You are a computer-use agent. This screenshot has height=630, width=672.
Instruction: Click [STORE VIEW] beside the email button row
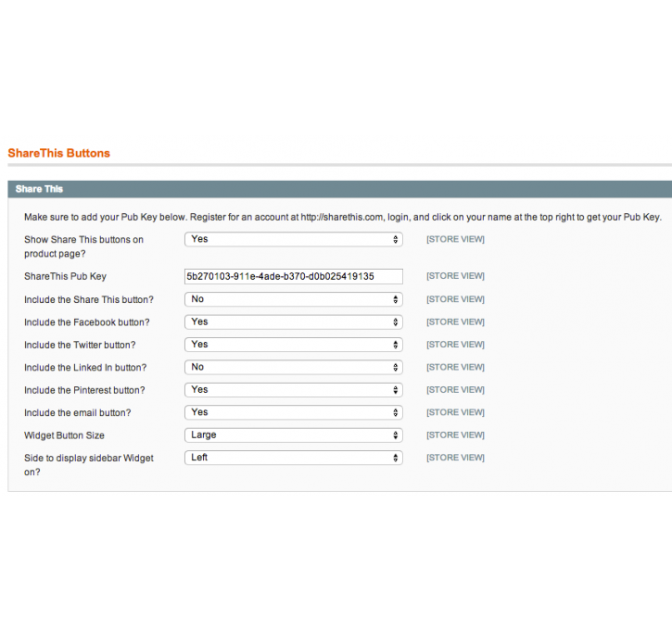click(455, 412)
